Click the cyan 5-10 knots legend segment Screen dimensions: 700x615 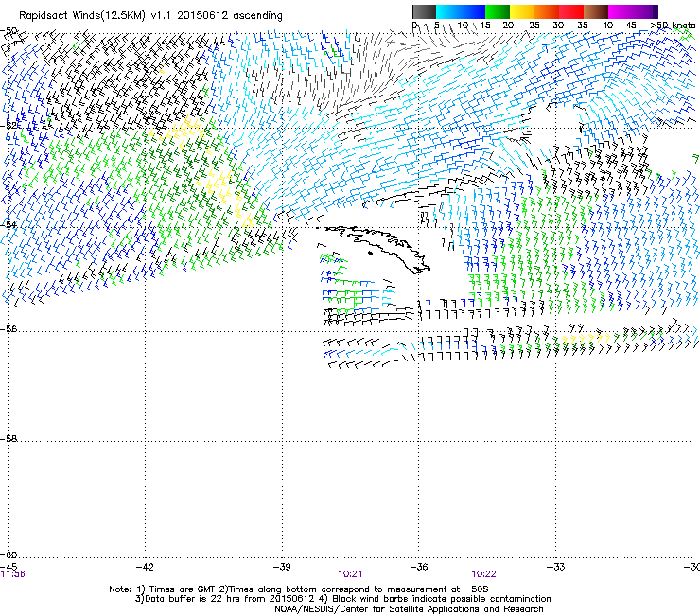(448, 11)
